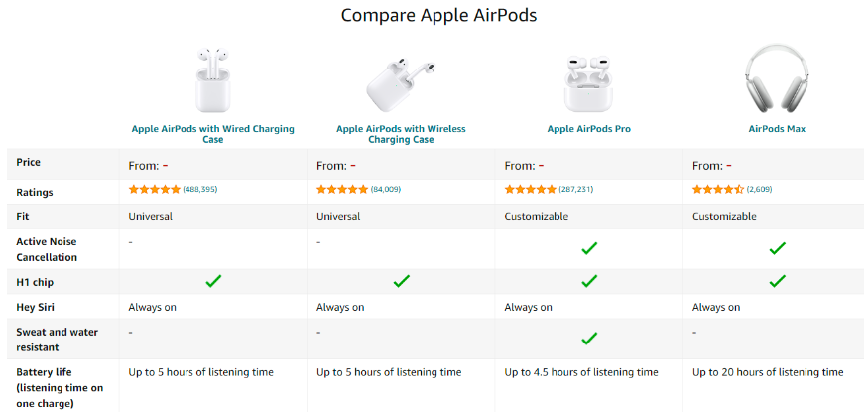Open the 287,231 reviews count link
Viewport: 868px width, 412px height.
tap(576, 189)
